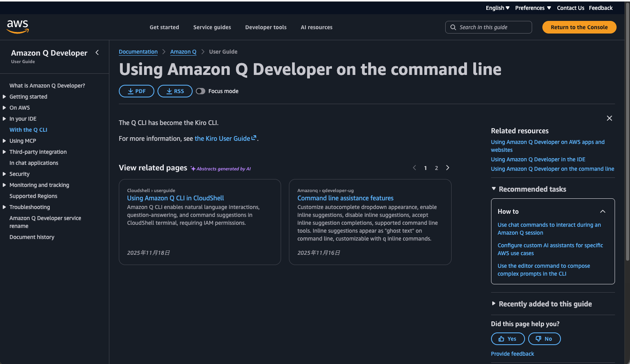This screenshot has width=630, height=364.
Task: Click the thumbs-up Yes button
Action: coord(508,339)
